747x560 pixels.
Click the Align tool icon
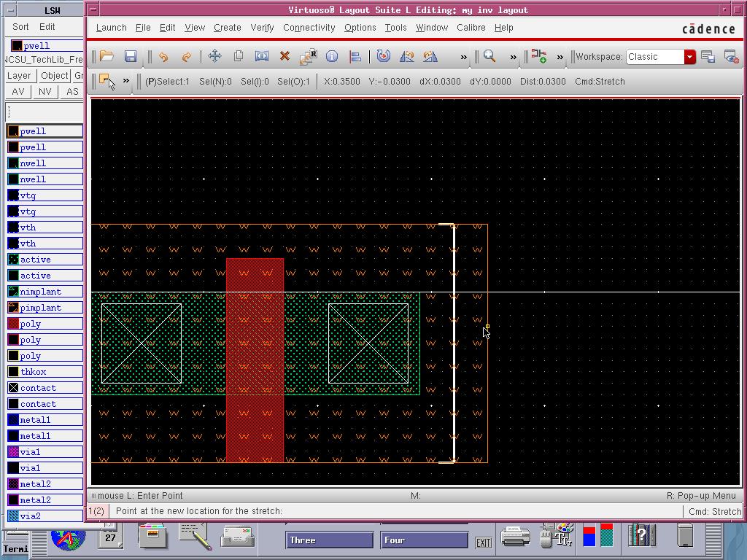[x=355, y=56]
